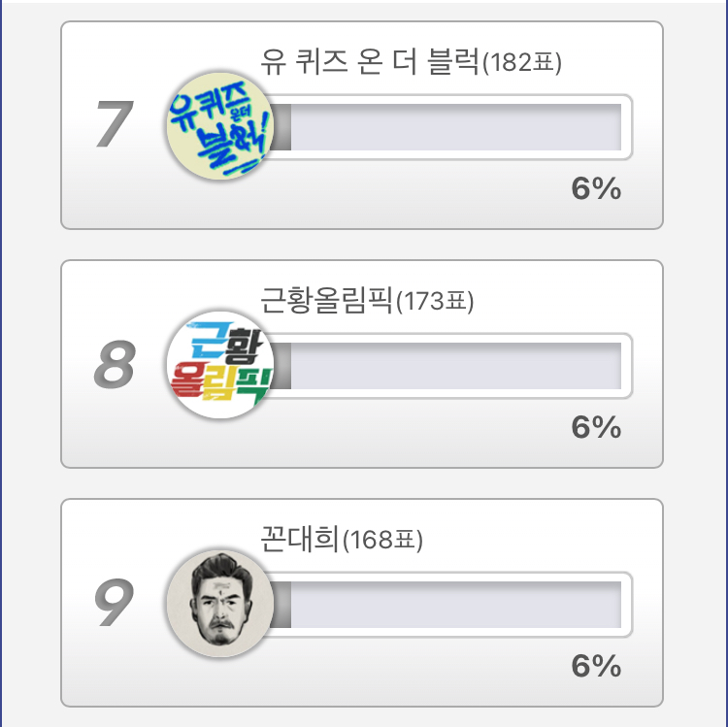The width and height of the screenshot is (728, 727).
Task: Click the 182표 vote count
Action: pyautogui.click(x=523, y=64)
